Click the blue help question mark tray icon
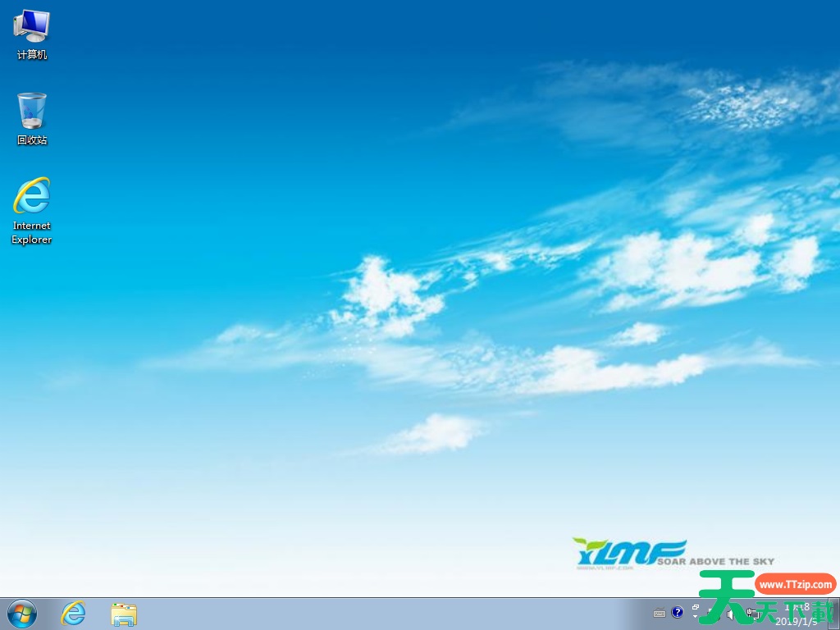 coord(678,613)
